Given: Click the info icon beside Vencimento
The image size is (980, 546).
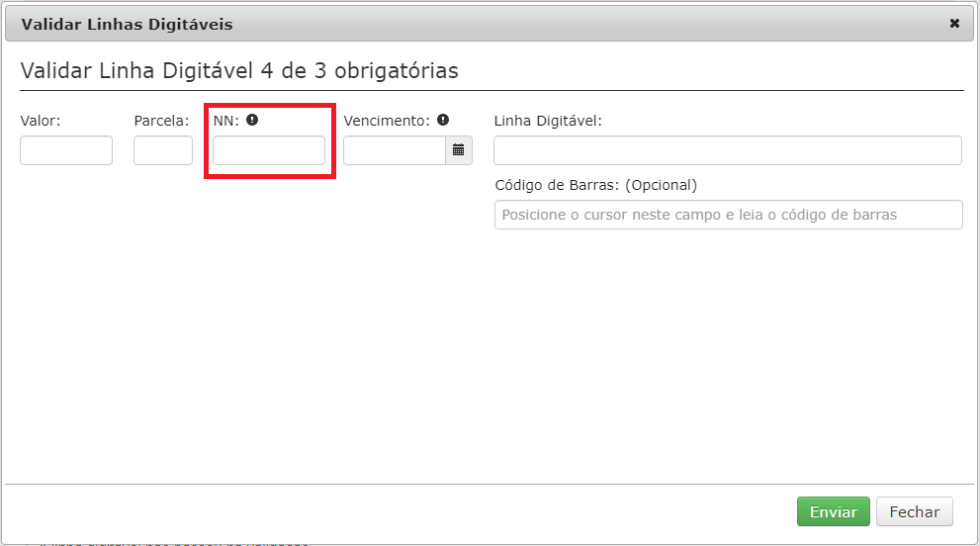Looking at the screenshot, I should pyautogui.click(x=443, y=120).
